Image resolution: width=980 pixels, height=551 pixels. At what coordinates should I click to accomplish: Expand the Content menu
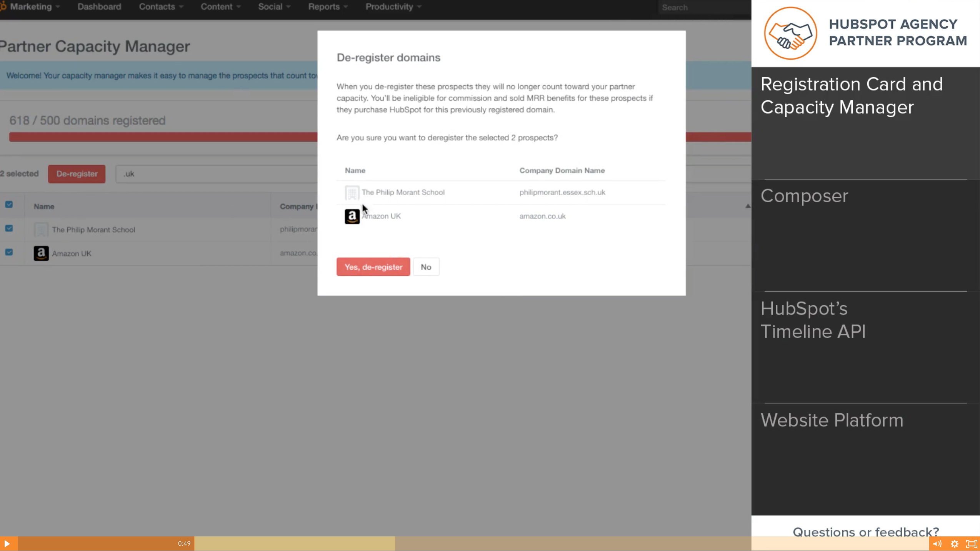220,7
